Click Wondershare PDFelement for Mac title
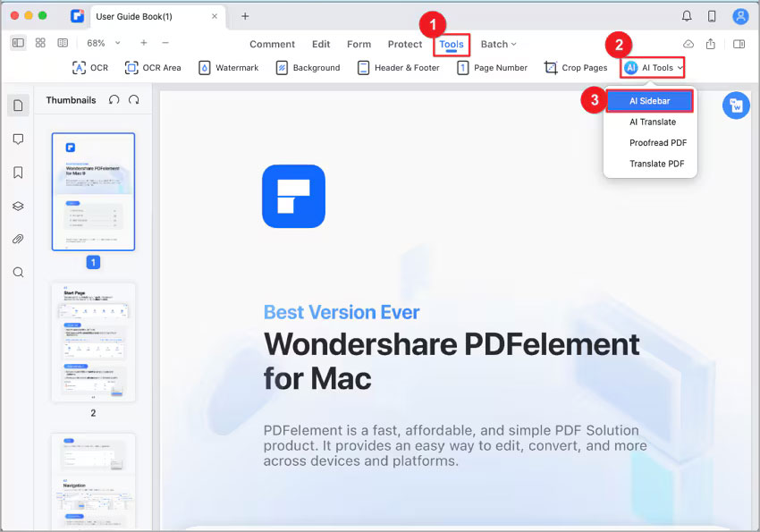This screenshot has width=760, height=532. [x=452, y=361]
